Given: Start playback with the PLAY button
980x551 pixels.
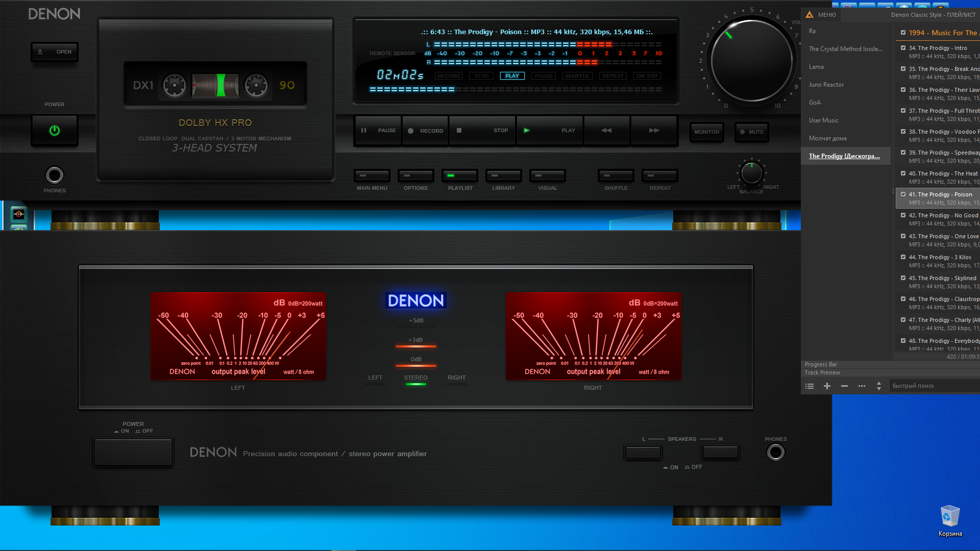Looking at the screenshot, I should tap(550, 131).
